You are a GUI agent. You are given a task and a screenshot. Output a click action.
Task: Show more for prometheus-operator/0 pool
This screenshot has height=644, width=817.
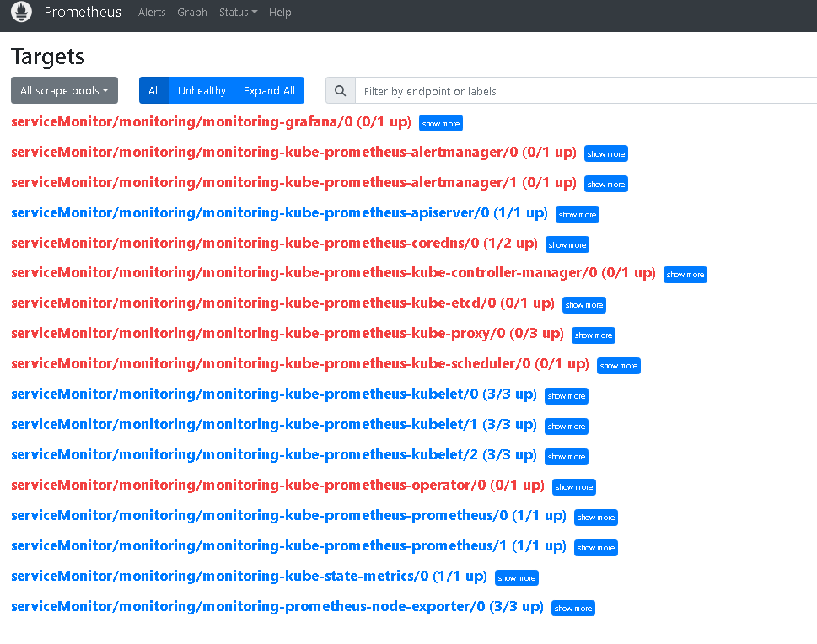tap(573, 486)
